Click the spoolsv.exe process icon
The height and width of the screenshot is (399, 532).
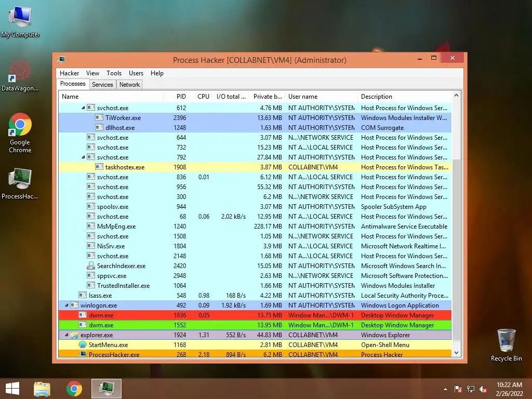(90, 207)
